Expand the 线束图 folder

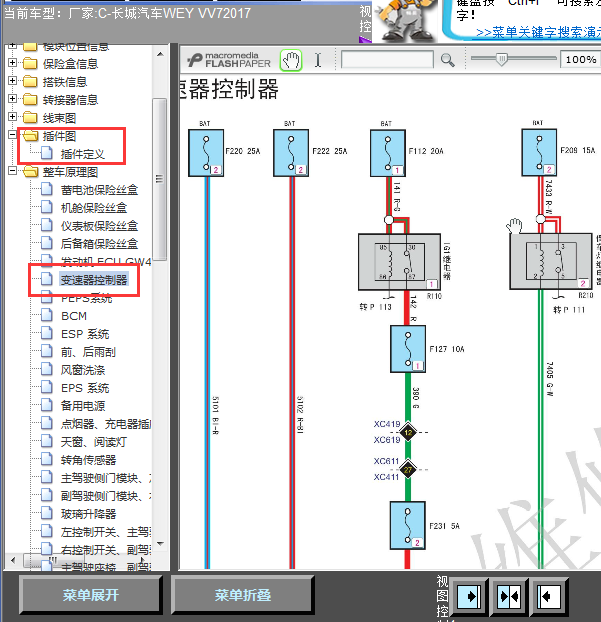tap(12, 117)
